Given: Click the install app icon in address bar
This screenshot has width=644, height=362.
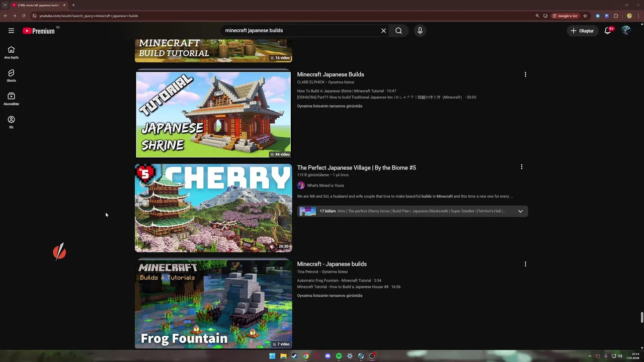Looking at the screenshot, I should [x=545, y=16].
